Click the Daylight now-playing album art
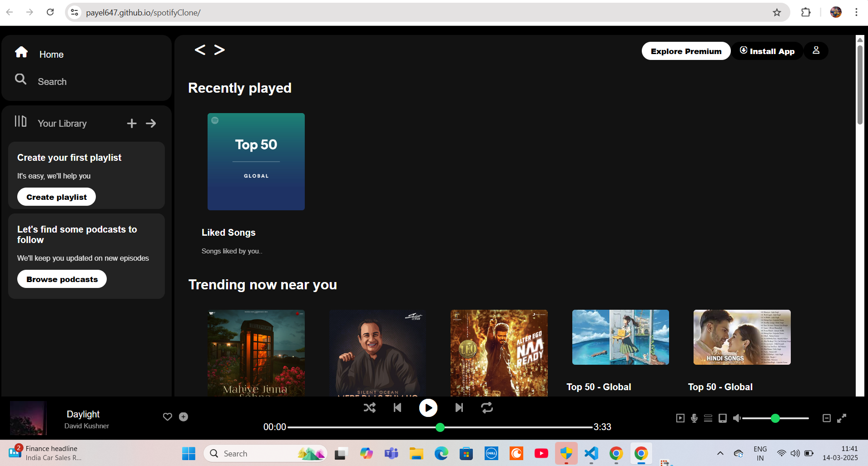868x466 pixels. 28,418
